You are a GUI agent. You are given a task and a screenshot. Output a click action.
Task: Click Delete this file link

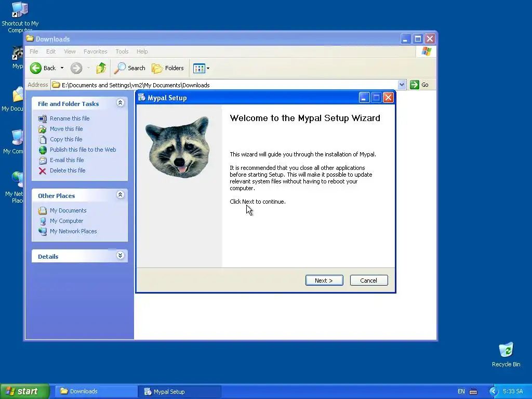(68, 170)
